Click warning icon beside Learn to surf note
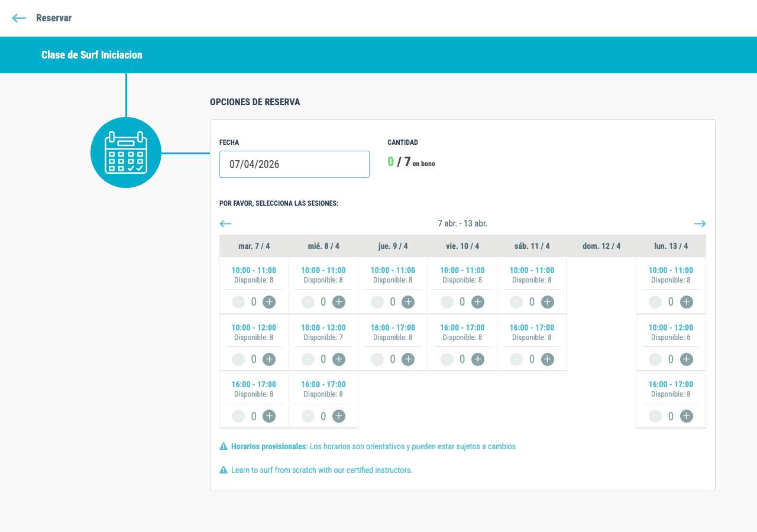This screenshot has height=532, width=757. 224,470
